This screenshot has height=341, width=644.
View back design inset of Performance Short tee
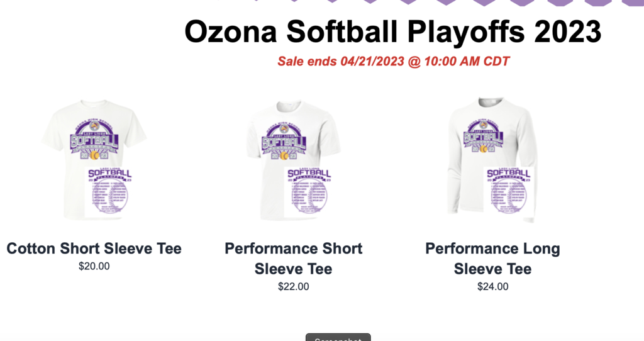pos(308,192)
